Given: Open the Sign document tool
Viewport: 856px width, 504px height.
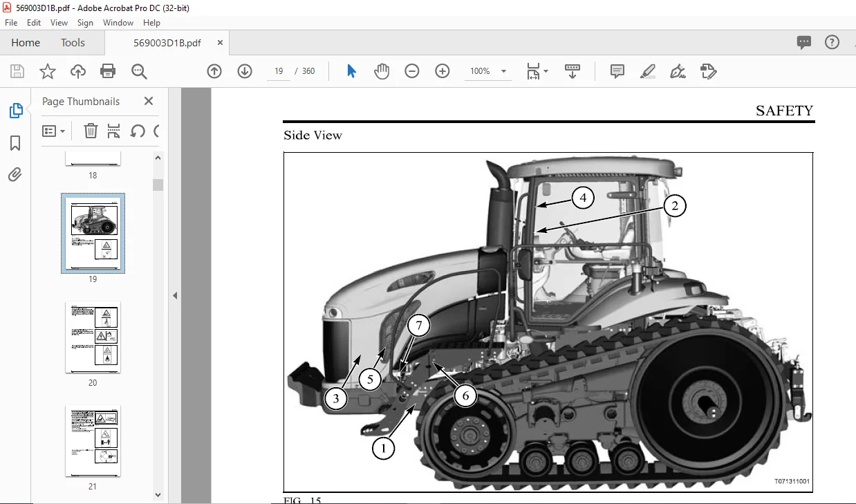Looking at the screenshot, I should coord(678,71).
